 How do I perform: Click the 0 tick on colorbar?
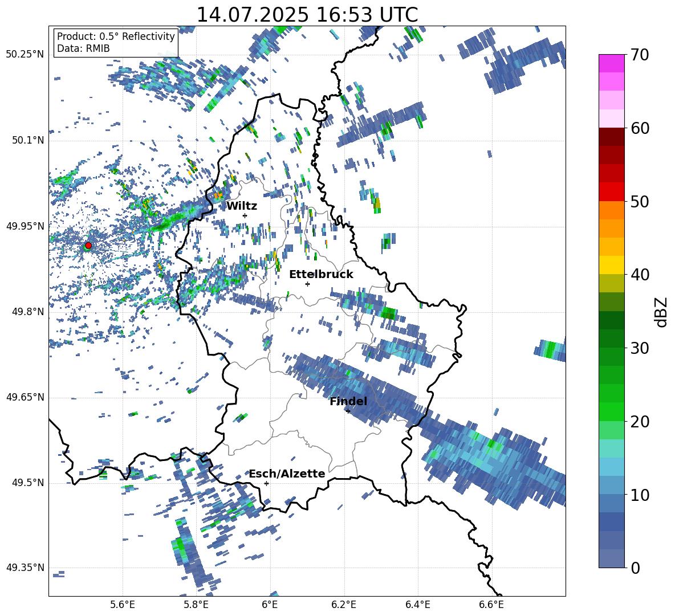click(635, 568)
